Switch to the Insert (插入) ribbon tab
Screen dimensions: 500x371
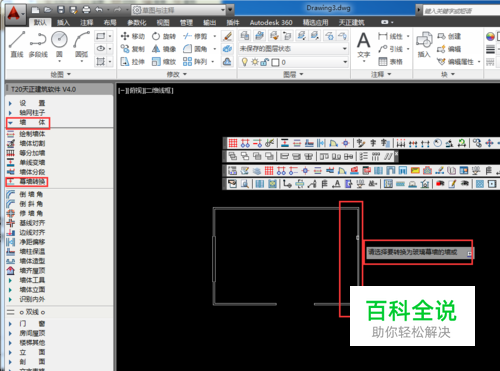[x=63, y=22]
